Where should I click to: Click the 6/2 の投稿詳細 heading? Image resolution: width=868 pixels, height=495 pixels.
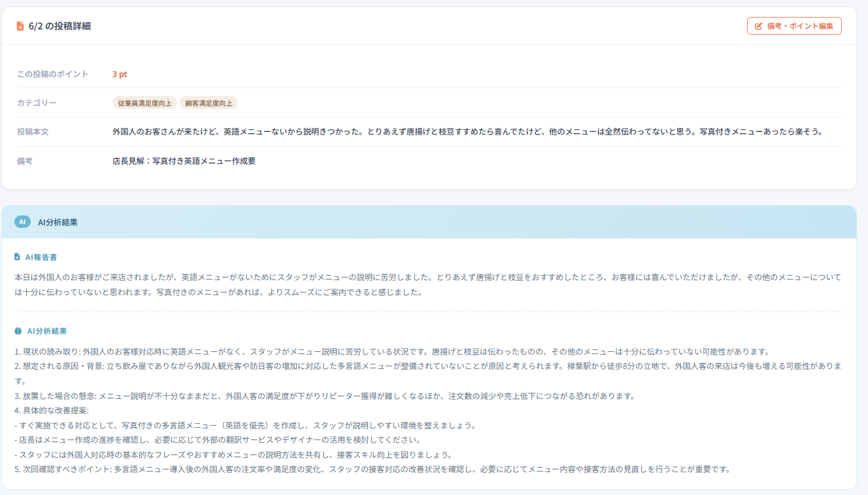coord(59,26)
